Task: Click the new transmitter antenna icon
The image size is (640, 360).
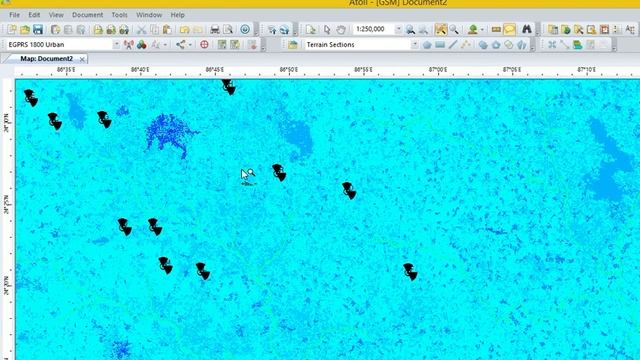Action: 129,44
